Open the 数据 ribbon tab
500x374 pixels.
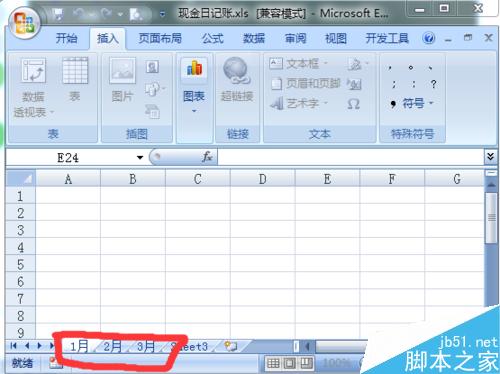(254, 38)
